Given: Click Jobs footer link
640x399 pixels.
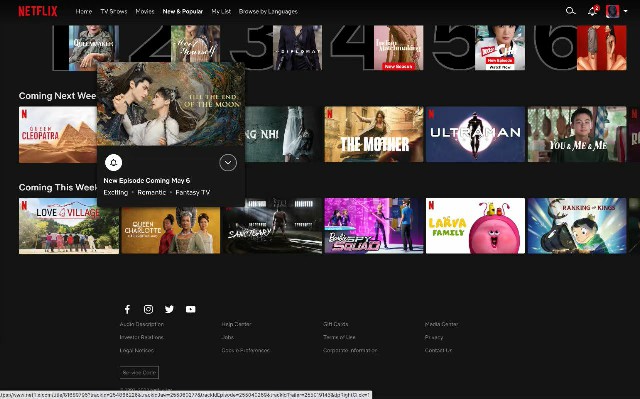Looking at the screenshot, I should click(x=227, y=337).
